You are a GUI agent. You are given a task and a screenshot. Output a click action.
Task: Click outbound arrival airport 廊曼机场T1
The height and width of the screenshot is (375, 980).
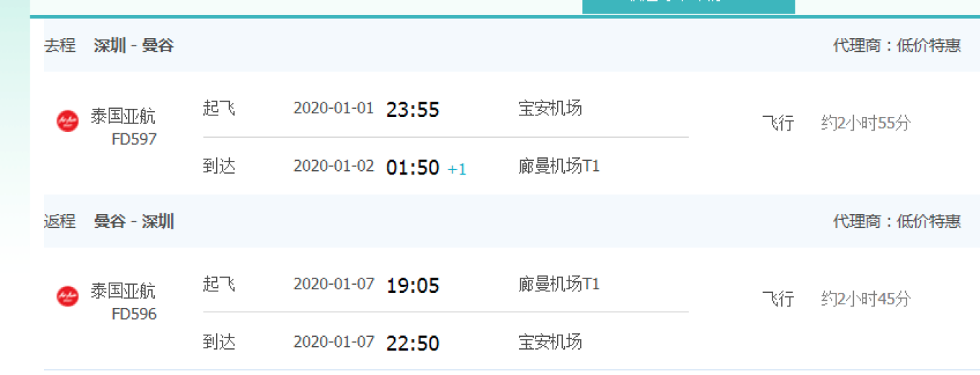pyautogui.click(x=559, y=167)
